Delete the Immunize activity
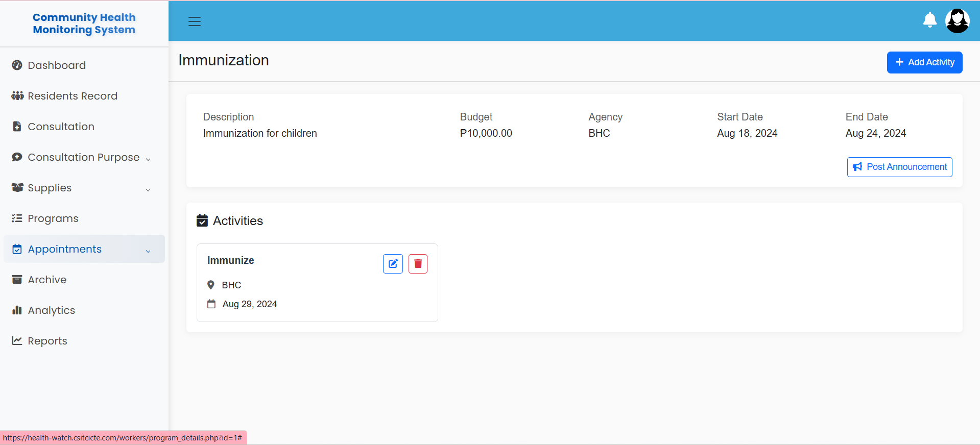980x445 pixels. click(418, 264)
